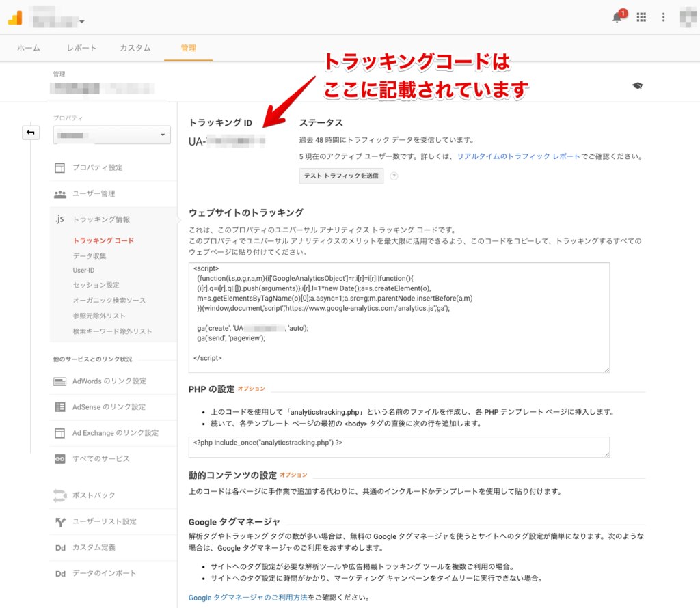Open AdSense のリンク設定
The image size is (700, 608).
109,407
